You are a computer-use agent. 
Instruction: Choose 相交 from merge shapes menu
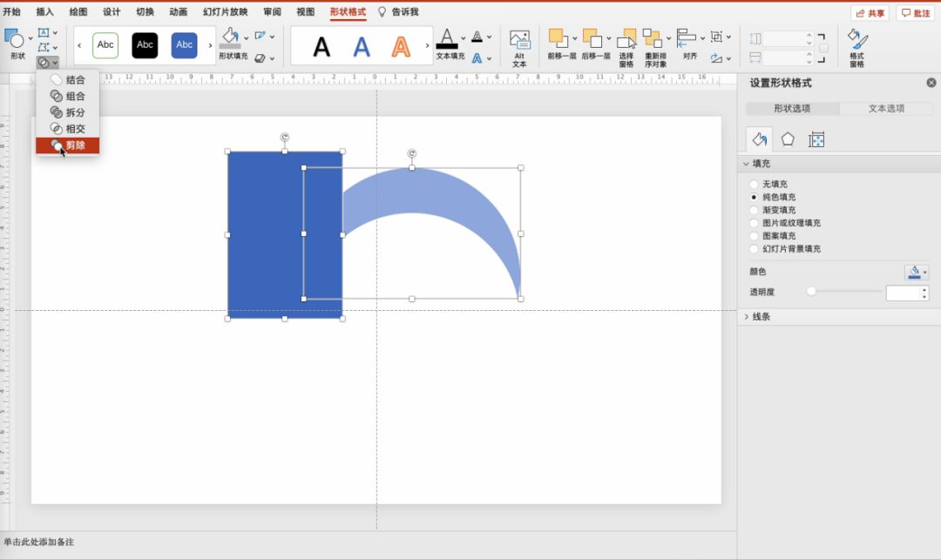[x=67, y=128]
